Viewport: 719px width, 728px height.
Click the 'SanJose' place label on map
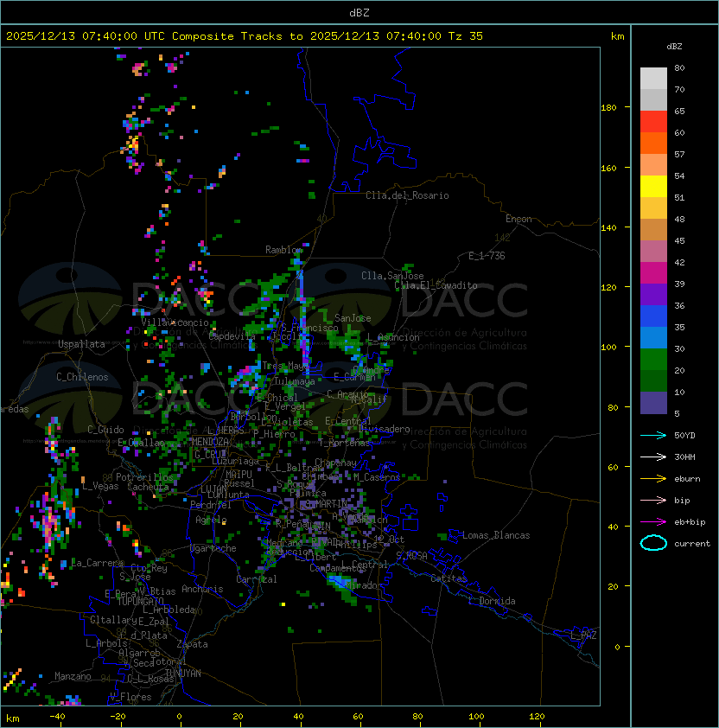pos(353,318)
